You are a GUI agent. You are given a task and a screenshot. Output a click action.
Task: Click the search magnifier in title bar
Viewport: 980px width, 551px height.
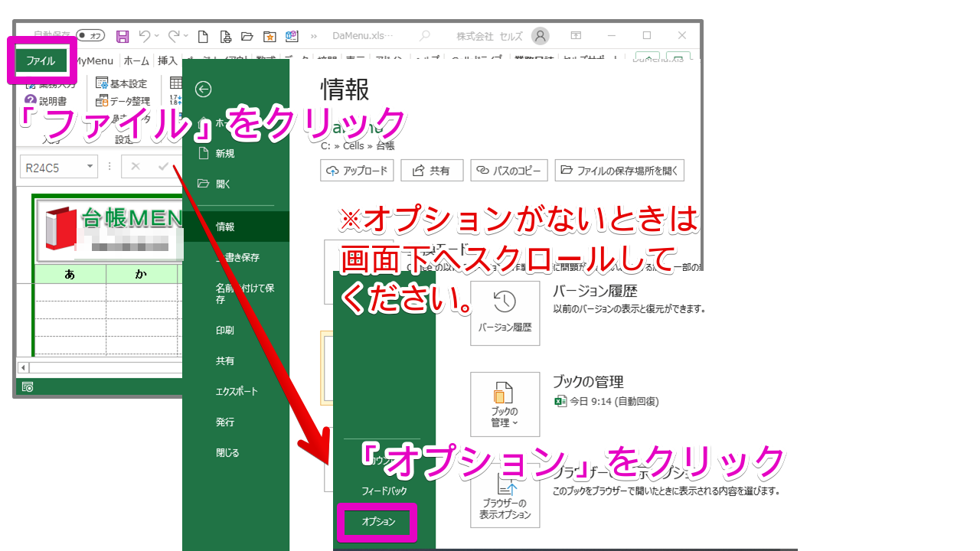tap(425, 36)
